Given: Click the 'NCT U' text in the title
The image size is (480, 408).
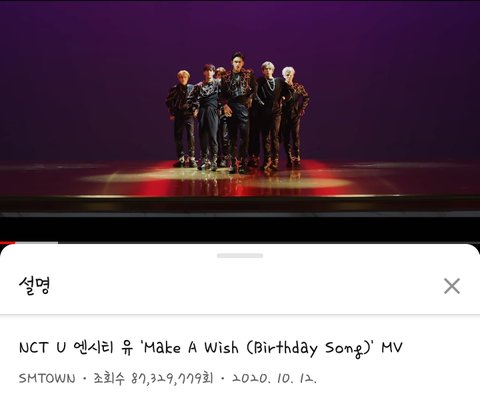Looking at the screenshot, I should (42, 348).
